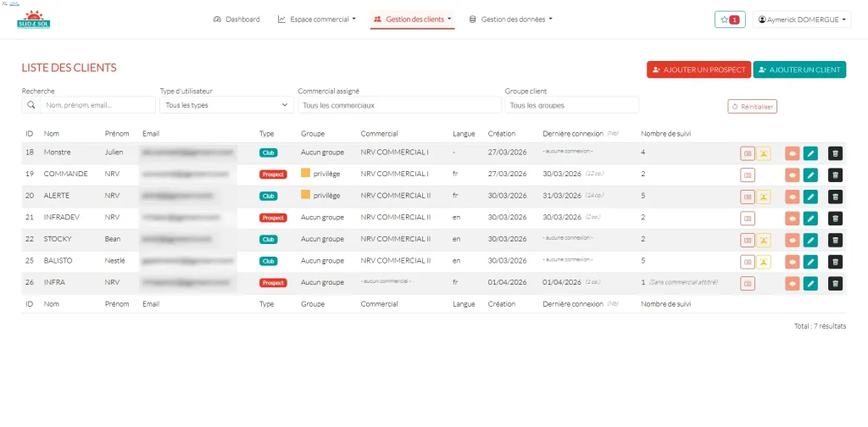Click the 'Total : 7 résultats' text
868x427 pixels.
[820, 326]
